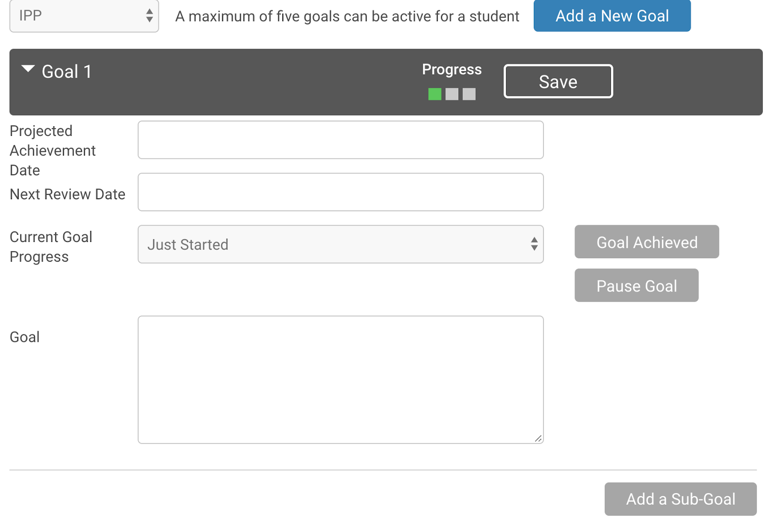Click the Next Review Date field
768x532 pixels.
341,192
